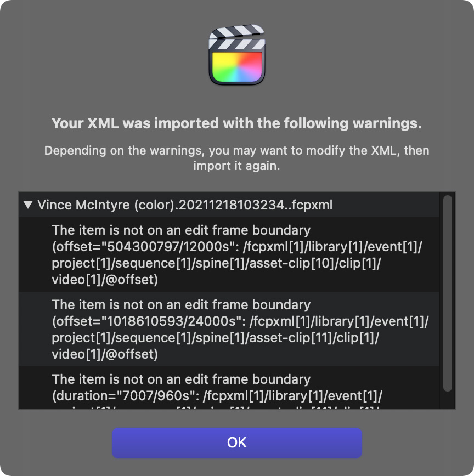474x476 pixels.
Task: Select the asset-clip[11] offset warning entry
Action: 229,329
